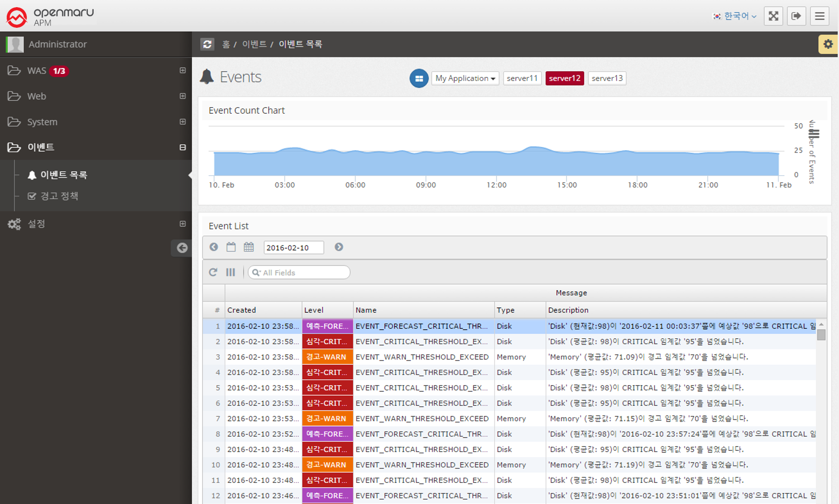Collapse the 이벤트 sidebar section

pos(182,147)
